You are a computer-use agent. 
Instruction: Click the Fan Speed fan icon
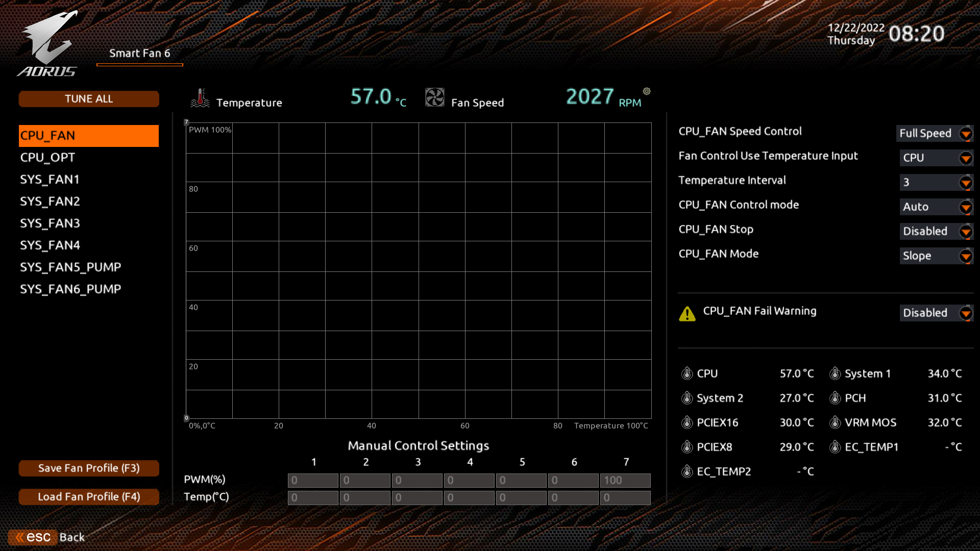coord(435,97)
